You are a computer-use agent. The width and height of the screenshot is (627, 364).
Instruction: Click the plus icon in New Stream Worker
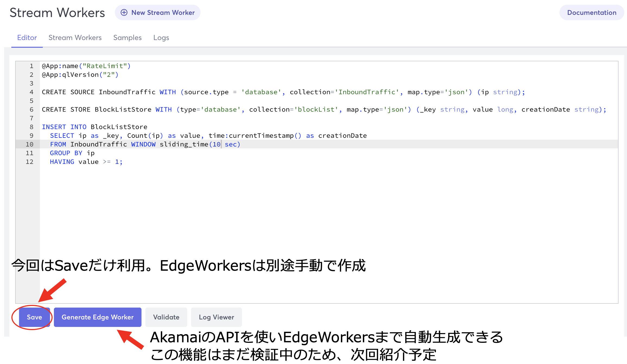pos(124,12)
